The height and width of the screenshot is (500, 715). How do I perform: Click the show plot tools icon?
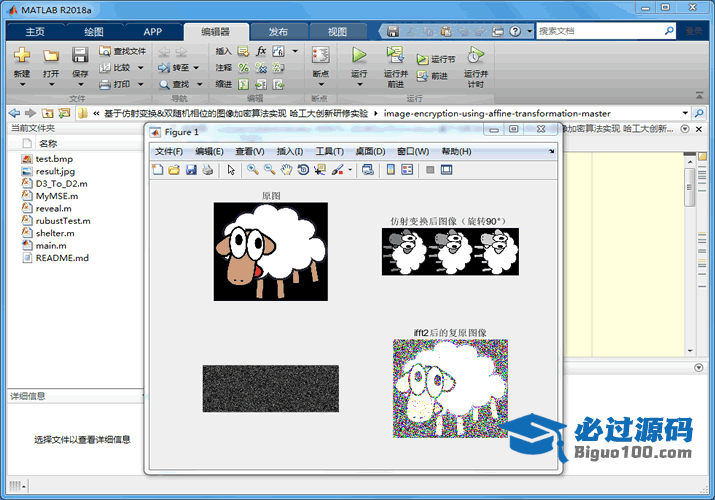click(x=446, y=170)
